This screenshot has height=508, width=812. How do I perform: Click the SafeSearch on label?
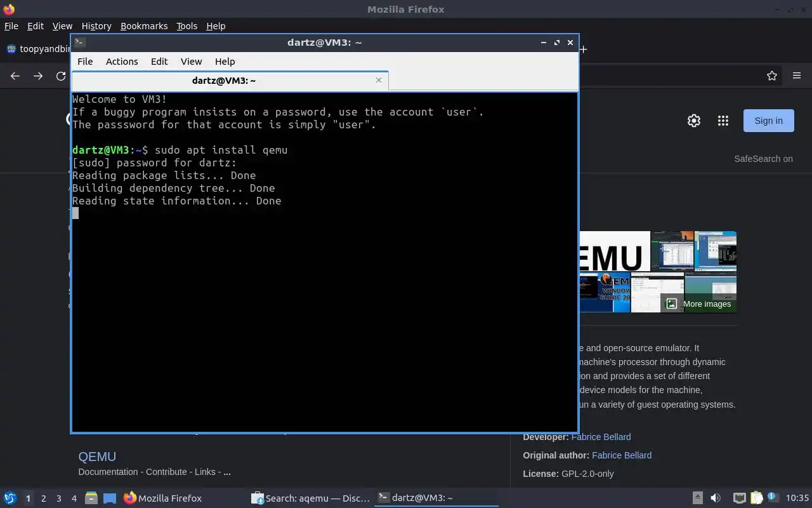pos(763,159)
